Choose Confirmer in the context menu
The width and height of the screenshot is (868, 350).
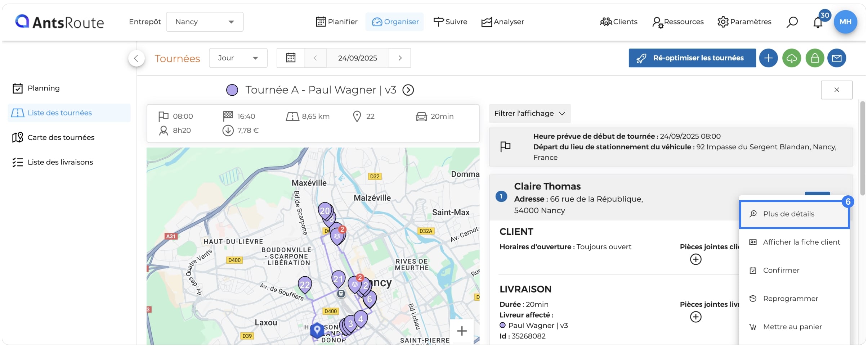795,271
